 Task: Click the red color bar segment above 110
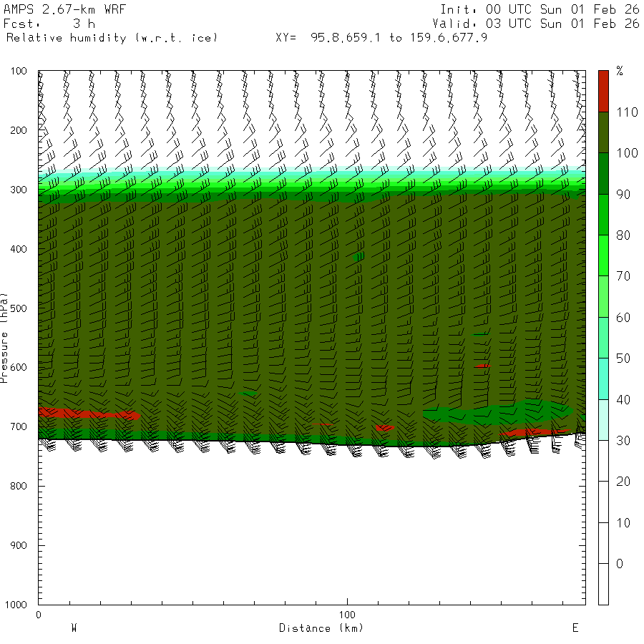click(x=603, y=91)
